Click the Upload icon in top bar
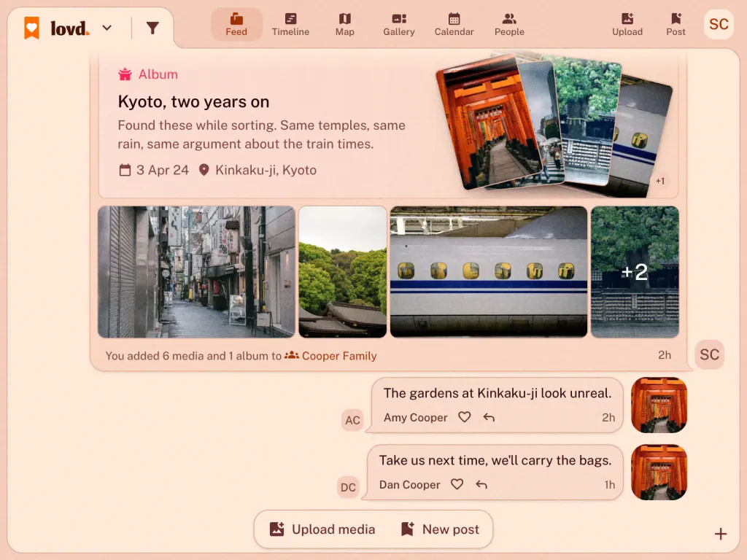The height and width of the screenshot is (560, 747). tap(627, 25)
